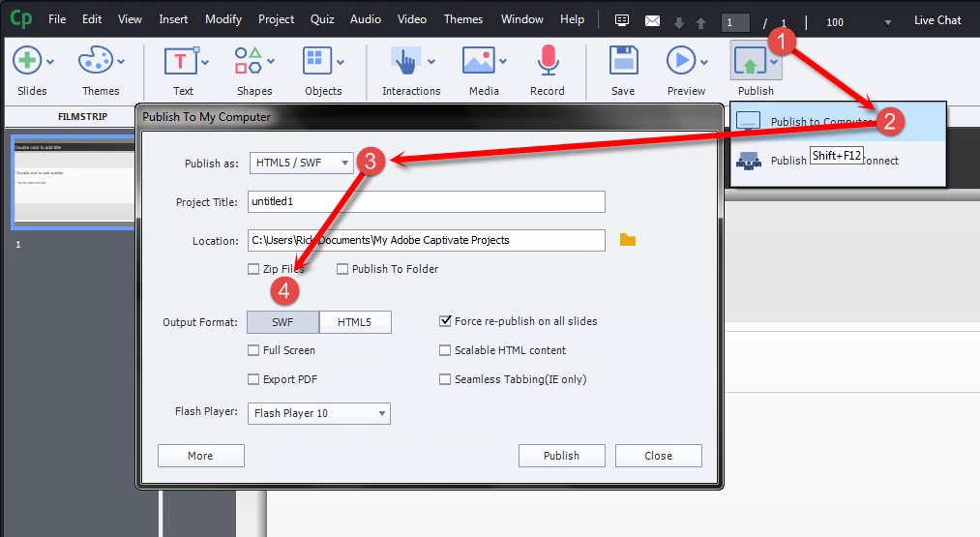
Task: Open the Audio menu
Action: click(366, 19)
